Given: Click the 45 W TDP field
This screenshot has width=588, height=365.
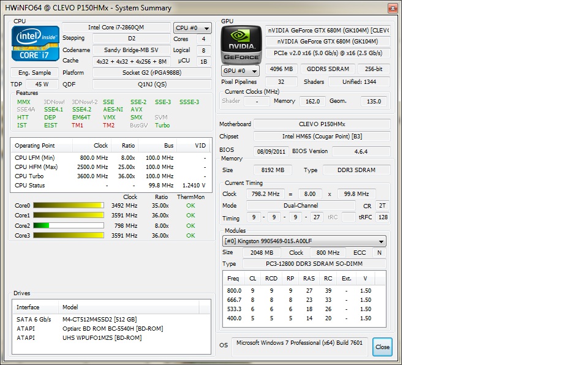Looking at the screenshot, I should (42, 85).
